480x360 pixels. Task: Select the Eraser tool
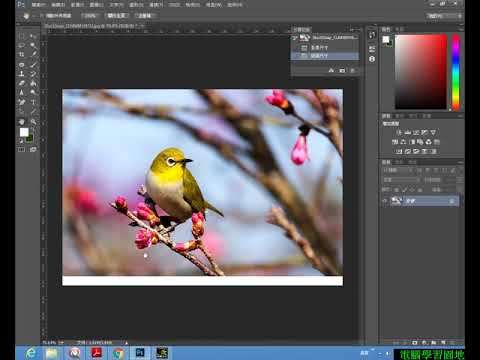[x=22, y=83]
